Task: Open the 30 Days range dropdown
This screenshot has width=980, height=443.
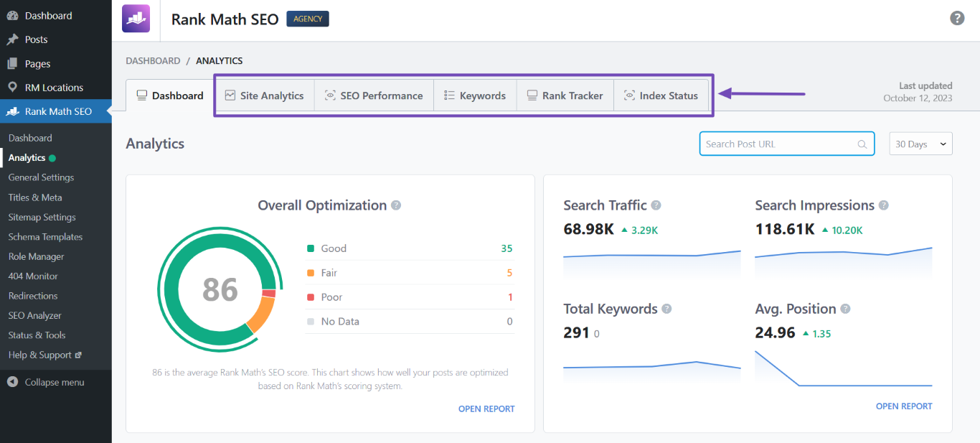Action: (921, 144)
